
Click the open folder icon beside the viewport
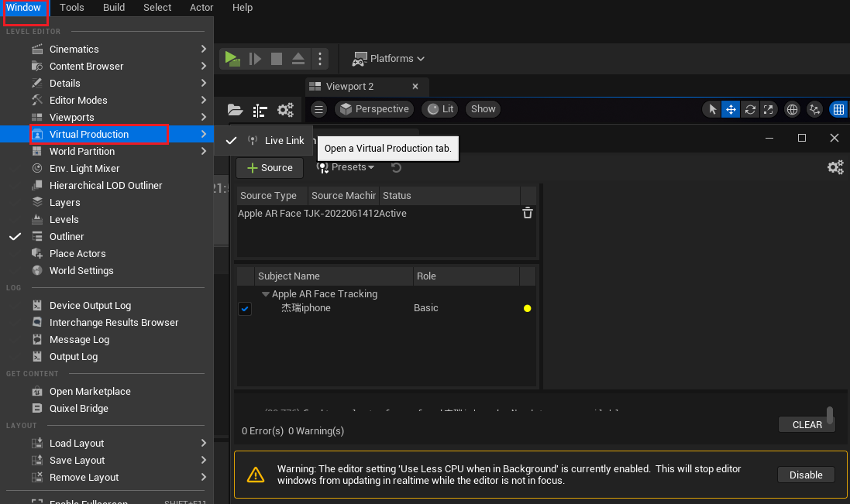235,110
